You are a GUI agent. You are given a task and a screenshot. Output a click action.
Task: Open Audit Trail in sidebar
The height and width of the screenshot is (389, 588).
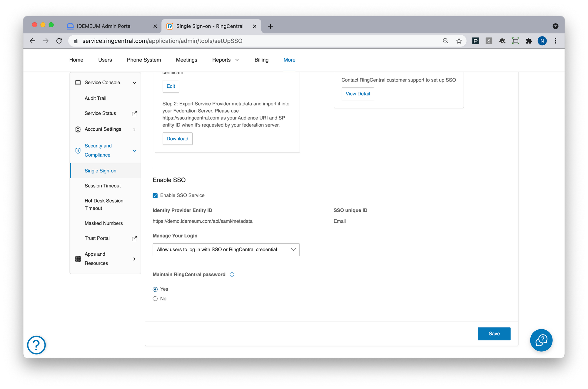pos(96,98)
